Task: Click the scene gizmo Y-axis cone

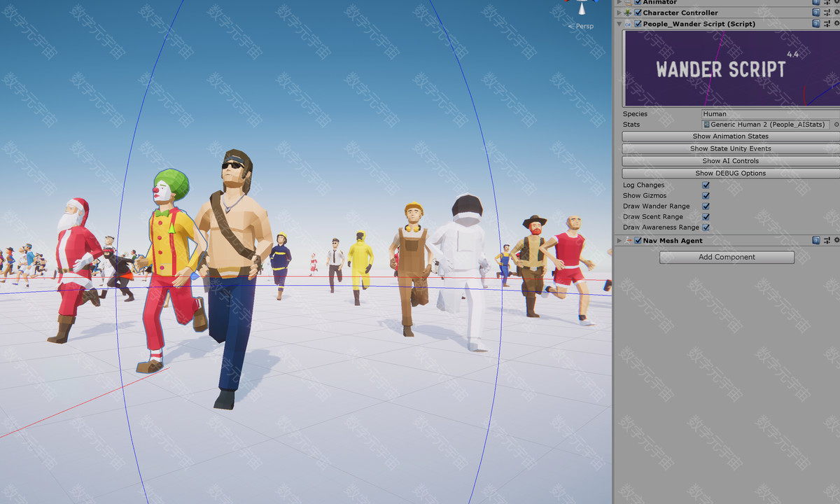Action: pos(582,7)
